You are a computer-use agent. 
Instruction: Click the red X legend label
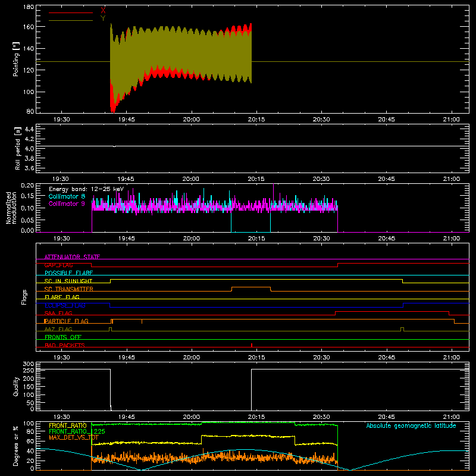(103, 10)
